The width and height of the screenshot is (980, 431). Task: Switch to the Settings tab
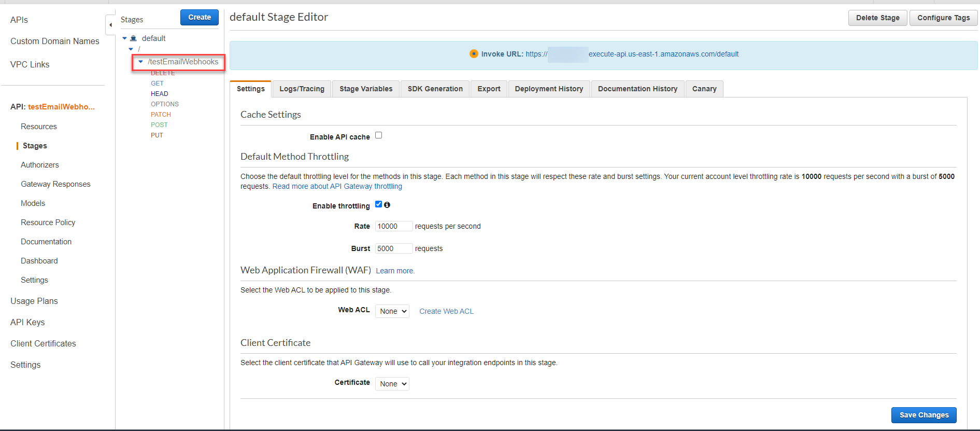pos(251,89)
